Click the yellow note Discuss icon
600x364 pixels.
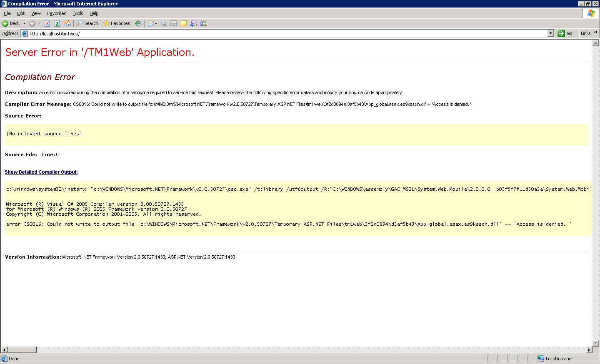point(184,23)
